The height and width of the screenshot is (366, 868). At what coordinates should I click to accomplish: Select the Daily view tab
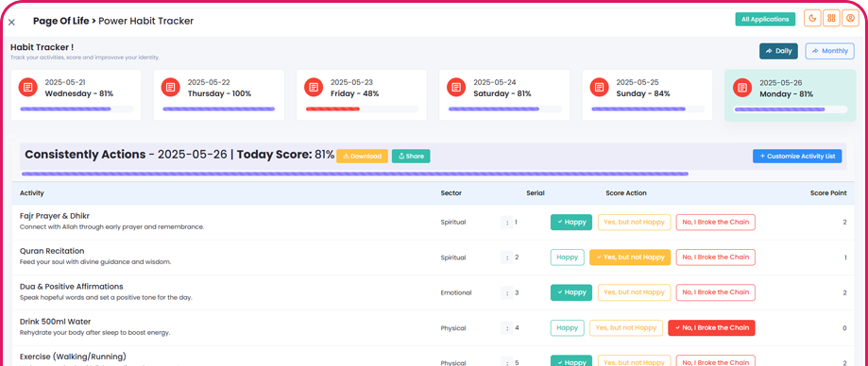coord(778,51)
